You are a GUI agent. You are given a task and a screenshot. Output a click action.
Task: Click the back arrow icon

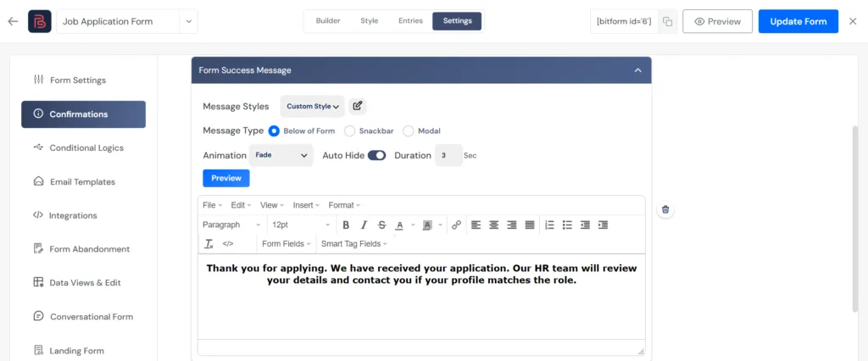[x=13, y=21]
